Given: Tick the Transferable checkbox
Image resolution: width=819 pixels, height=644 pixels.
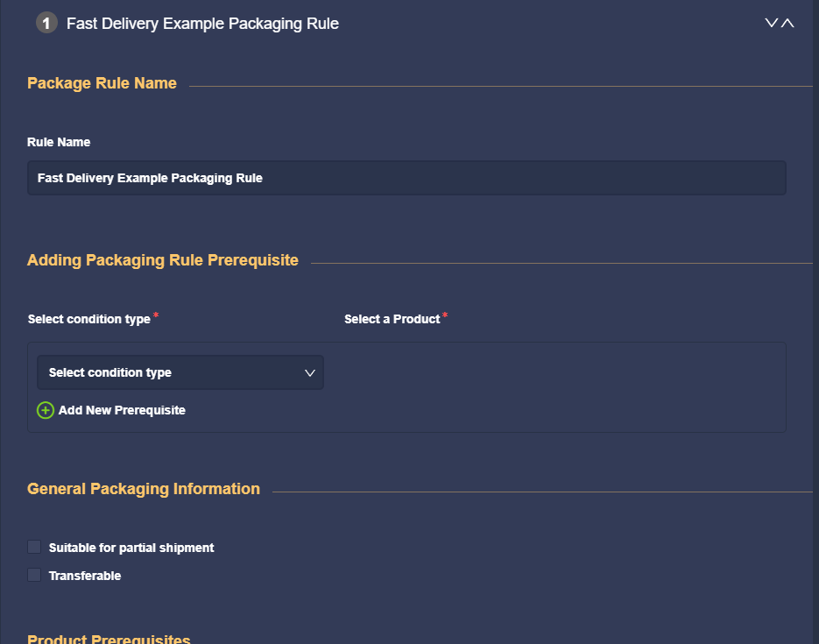Looking at the screenshot, I should 34,575.
